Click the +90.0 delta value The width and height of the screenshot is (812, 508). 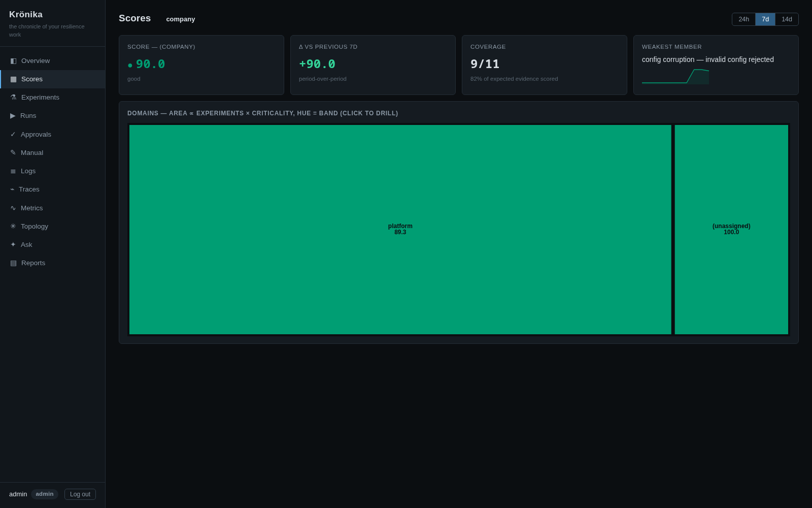coord(317,65)
